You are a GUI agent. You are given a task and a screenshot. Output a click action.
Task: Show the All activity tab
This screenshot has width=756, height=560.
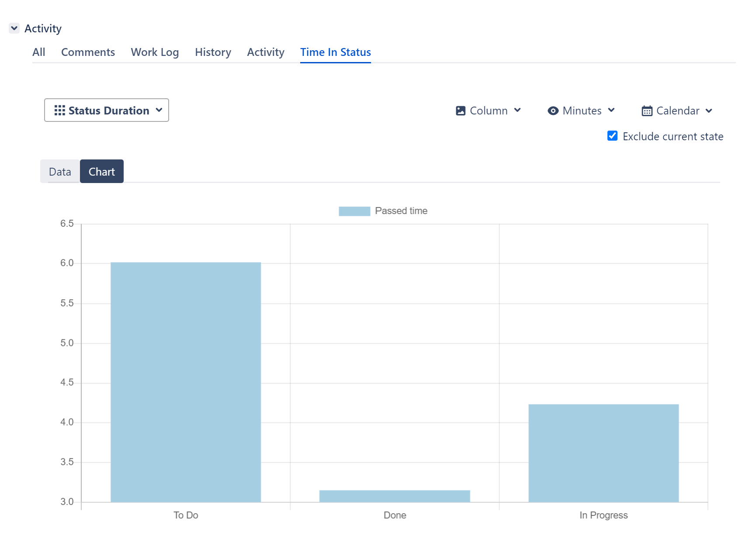click(x=38, y=52)
